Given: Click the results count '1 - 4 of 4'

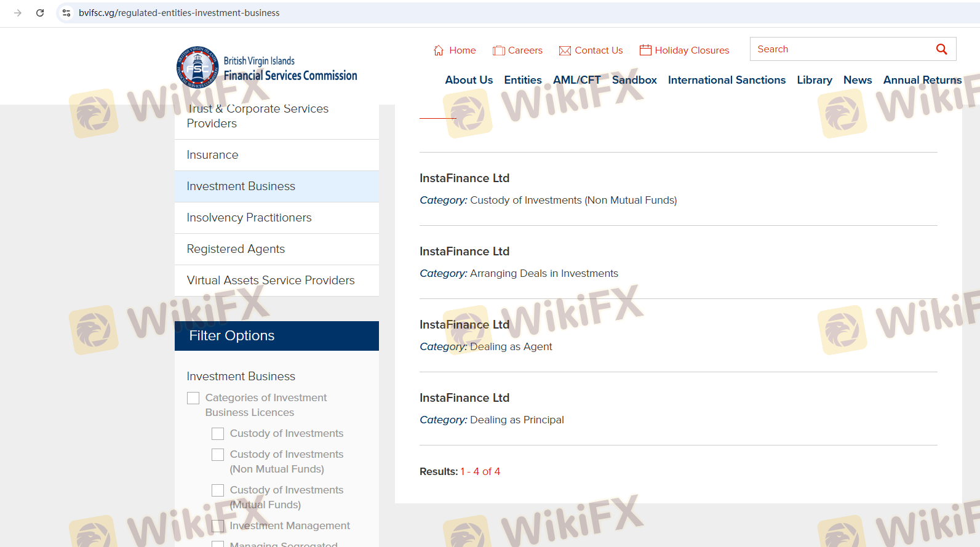Looking at the screenshot, I should (480, 472).
